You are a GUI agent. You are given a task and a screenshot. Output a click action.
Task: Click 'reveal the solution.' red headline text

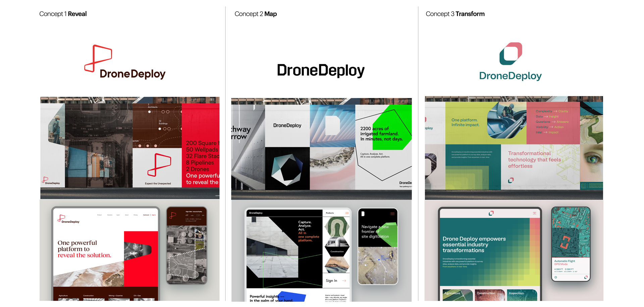(84, 255)
